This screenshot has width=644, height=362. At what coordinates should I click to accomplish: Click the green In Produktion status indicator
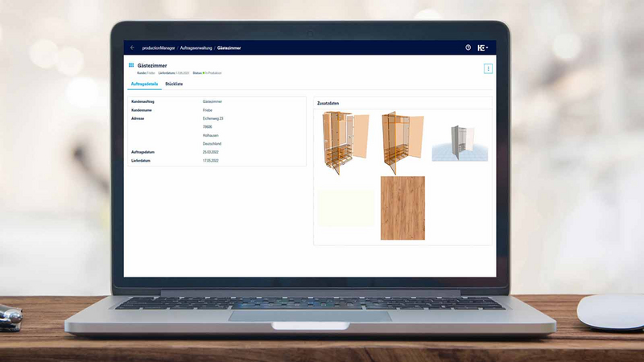click(x=213, y=73)
